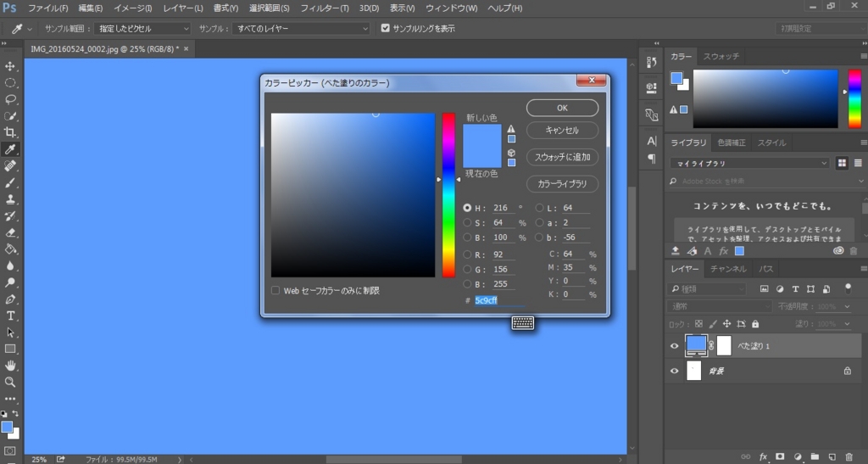This screenshot has height=464, width=868.
Task: Select the Elliptical Marquee tool
Action: pos(10,83)
